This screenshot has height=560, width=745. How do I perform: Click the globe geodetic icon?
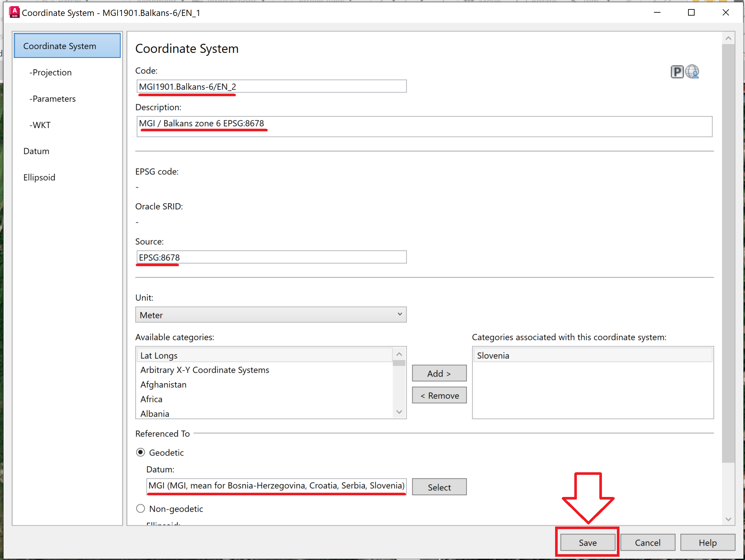692,72
